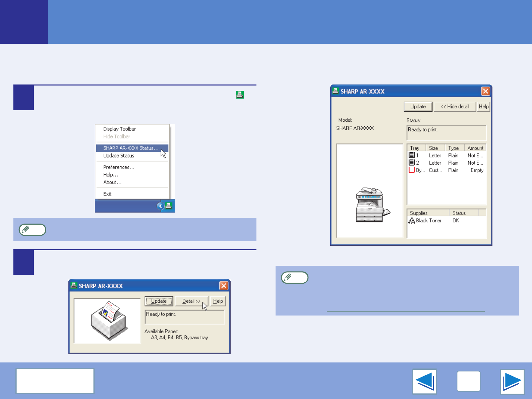Click Help in the detailed status window
Screen dimensions: 532x399
[483, 107]
